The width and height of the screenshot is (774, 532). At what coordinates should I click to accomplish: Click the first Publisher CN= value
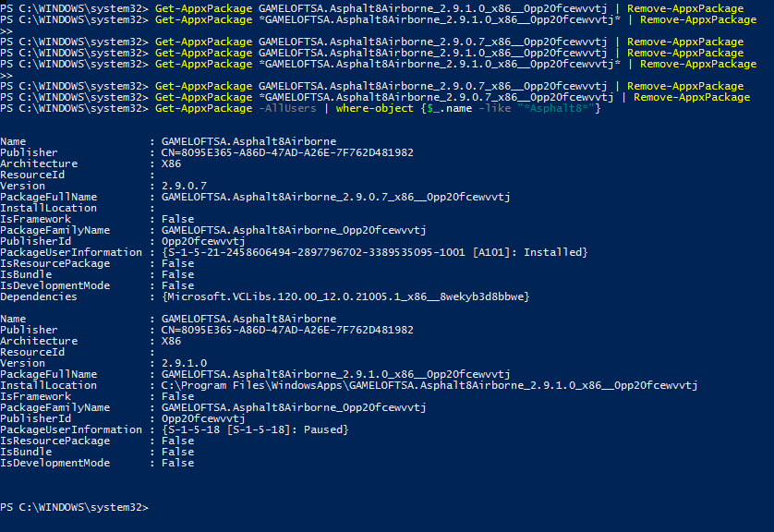(287, 152)
